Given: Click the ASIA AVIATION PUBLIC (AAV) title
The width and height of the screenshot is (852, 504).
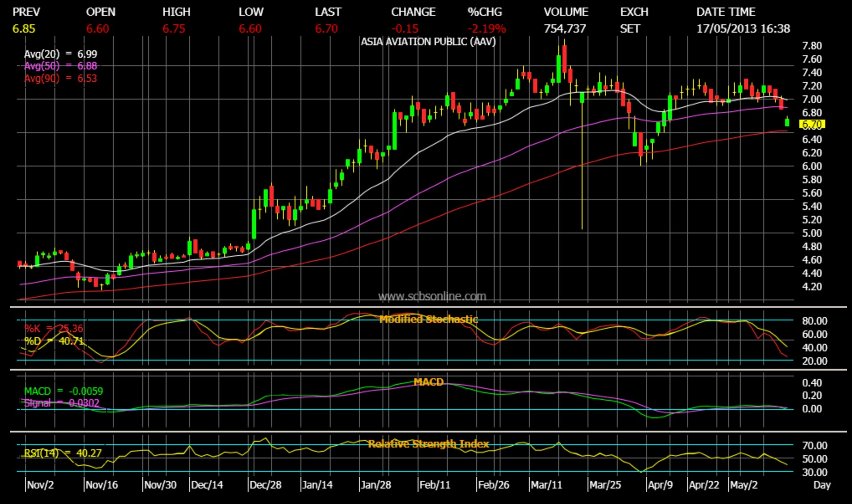Looking at the screenshot, I should click(428, 42).
